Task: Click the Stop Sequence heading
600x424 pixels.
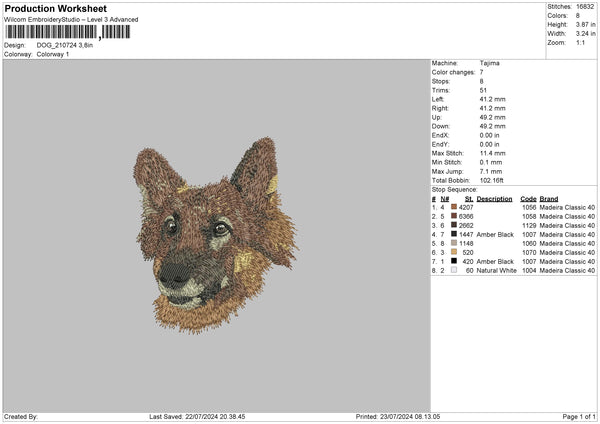Action: coord(454,188)
